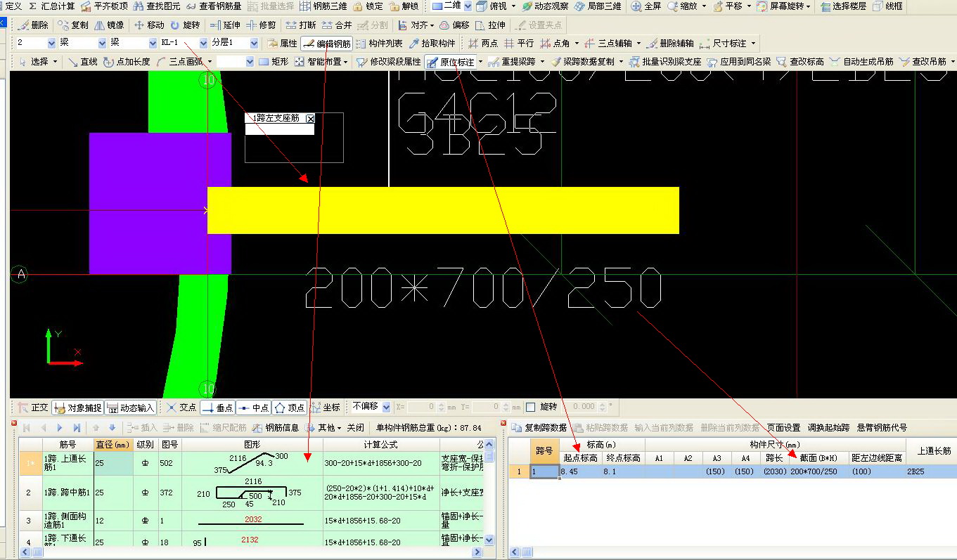Click 局部三维 partial 3D view
The image size is (957, 560).
(x=598, y=6)
